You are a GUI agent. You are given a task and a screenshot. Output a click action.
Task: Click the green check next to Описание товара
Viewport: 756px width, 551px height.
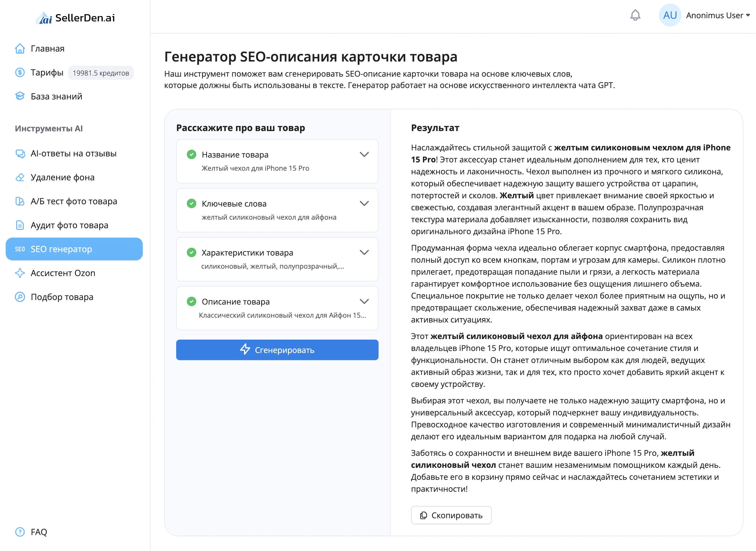pos(192,301)
